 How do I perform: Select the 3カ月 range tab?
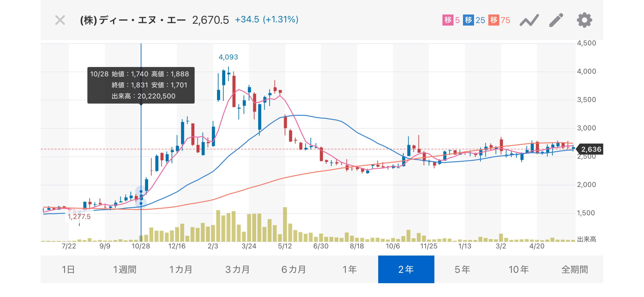point(237,269)
